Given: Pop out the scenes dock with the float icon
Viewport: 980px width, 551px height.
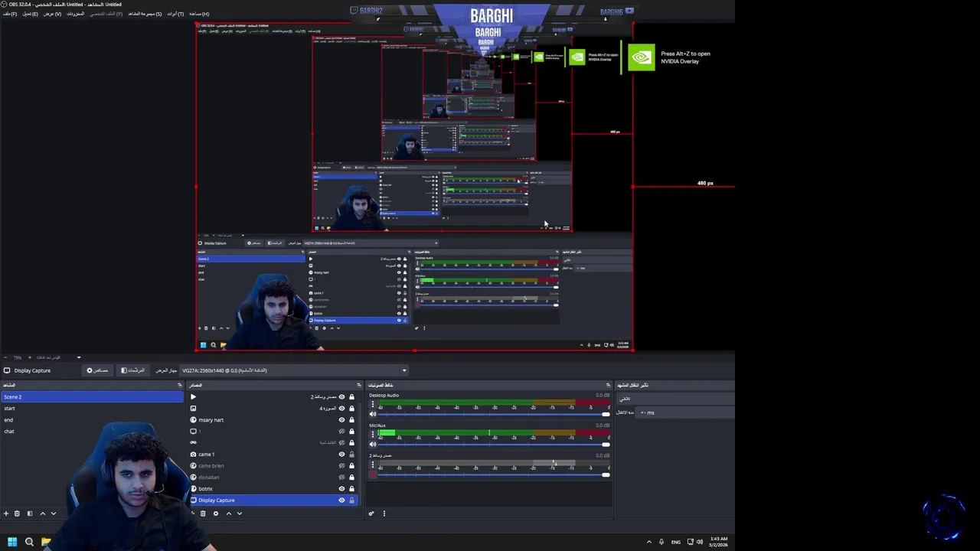Looking at the screenshot, I should point(180,385).
